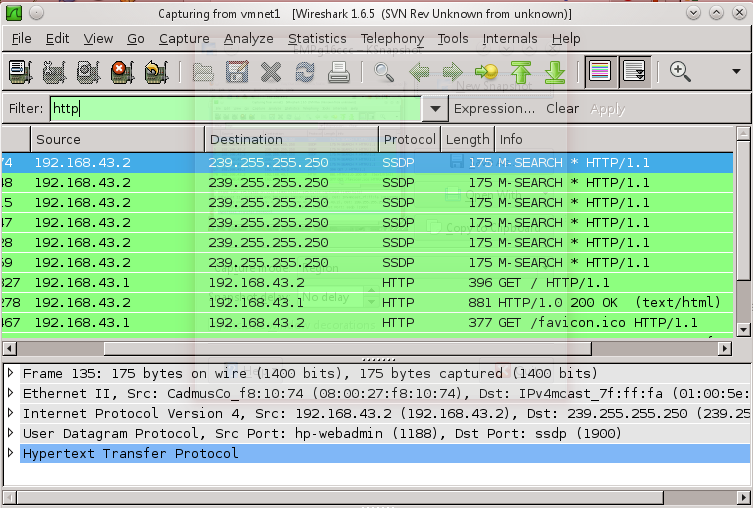Open the Capture menu
Screen dimensions: 753x508
click(184, 38)
